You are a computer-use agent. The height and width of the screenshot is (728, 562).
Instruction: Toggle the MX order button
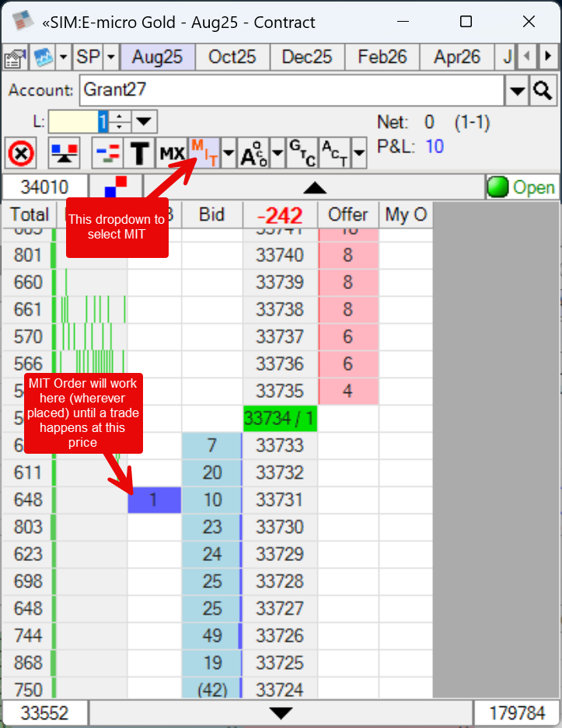pyautogui.click(x=172, y=153)
